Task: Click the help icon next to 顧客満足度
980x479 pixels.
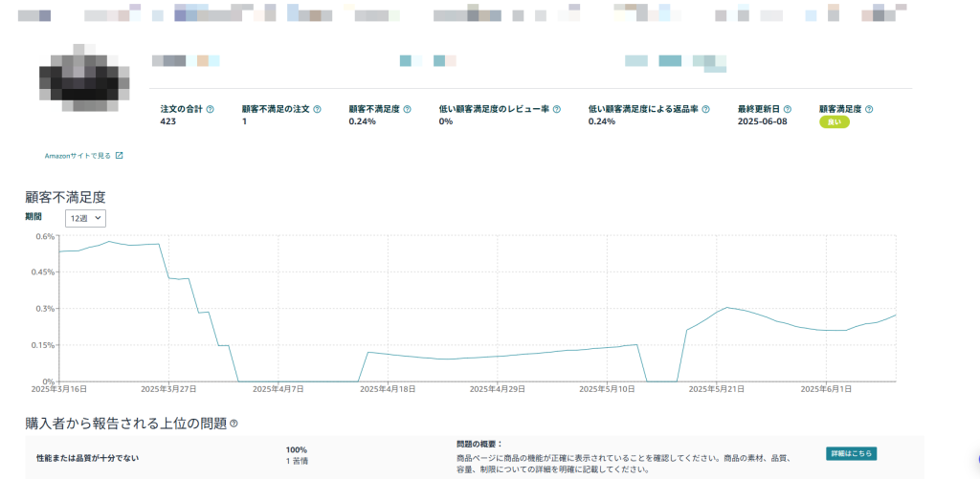Action: (869, 109)
